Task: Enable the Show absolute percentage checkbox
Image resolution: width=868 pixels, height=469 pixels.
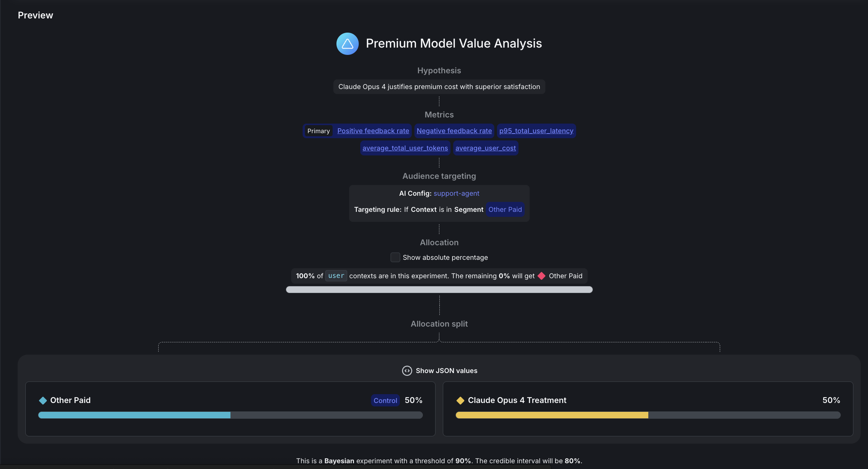Action: click(x=395, y=257)
